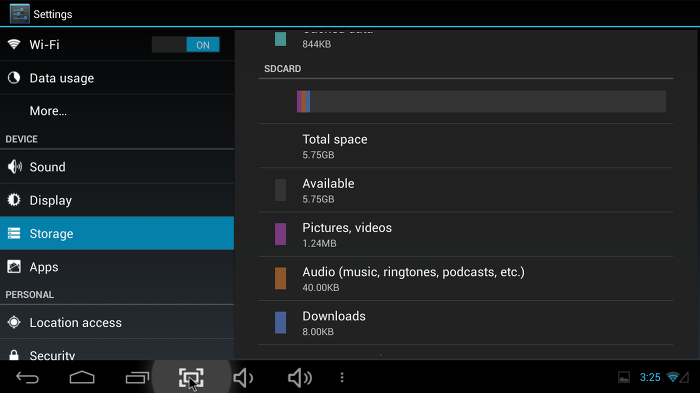The height and width of the screenshot is (393, 700).
Task: Tap the Home navigation button
Action: (x=82, y=378)
